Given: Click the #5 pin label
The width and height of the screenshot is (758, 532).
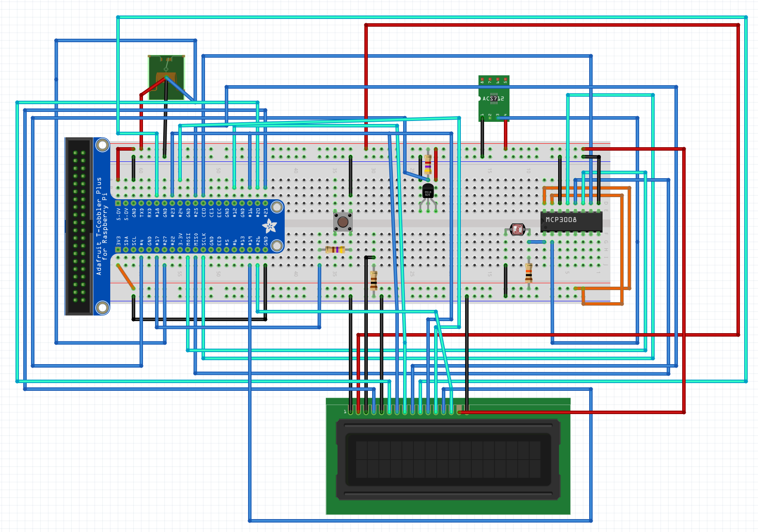Looking at the screenshot, I should tap(227, 242).
